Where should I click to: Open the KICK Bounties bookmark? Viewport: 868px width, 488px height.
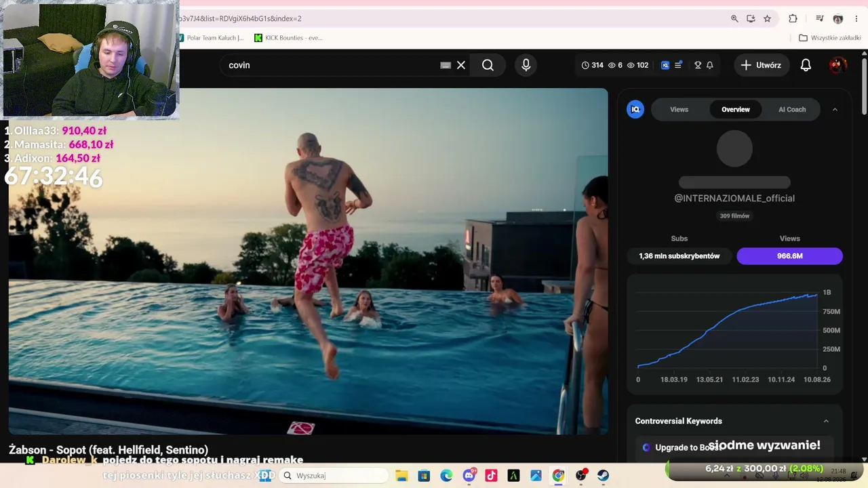pyautogui.click(x=288, y=38)
